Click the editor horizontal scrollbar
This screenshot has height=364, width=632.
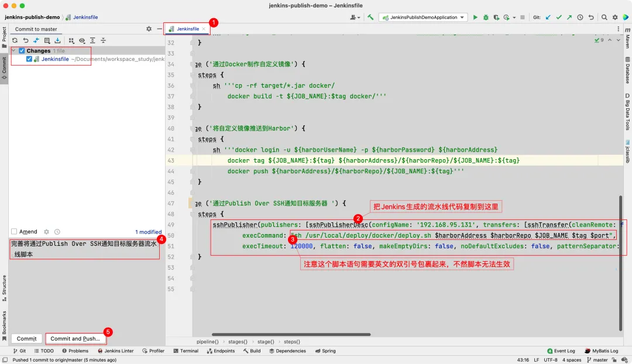pos(291,334)
